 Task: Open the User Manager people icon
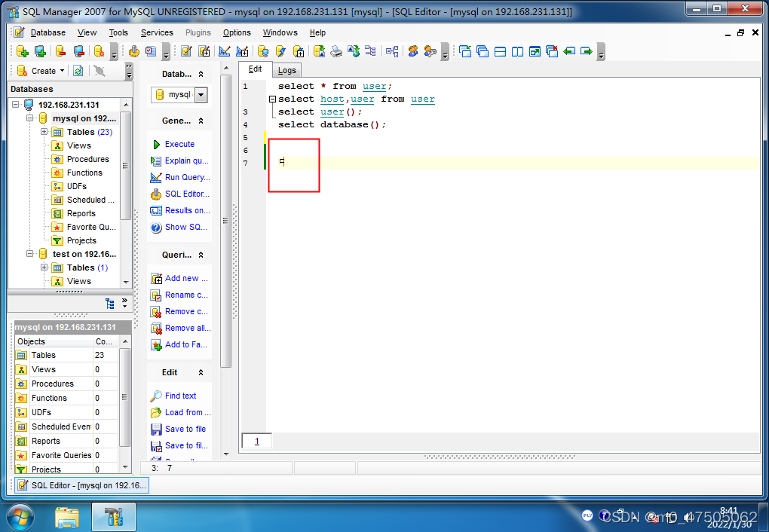point(413,51)
